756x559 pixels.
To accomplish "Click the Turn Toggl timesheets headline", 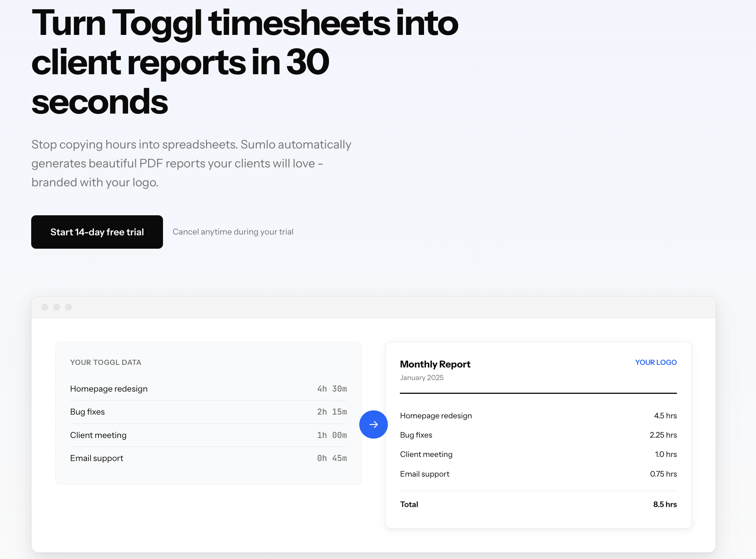I will coord(245,62).
